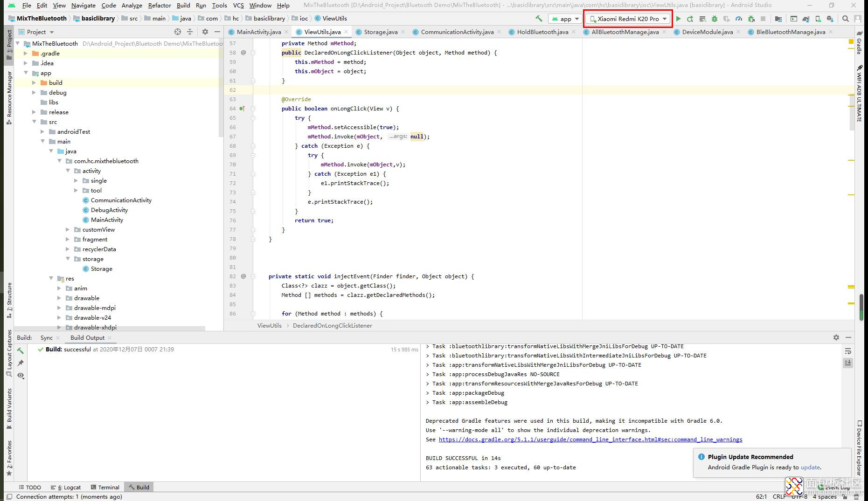Viewport: 868px width, 501px height.
Task: Toggle Scroll to End icon in the build output
Action: (x=848, y=363)
